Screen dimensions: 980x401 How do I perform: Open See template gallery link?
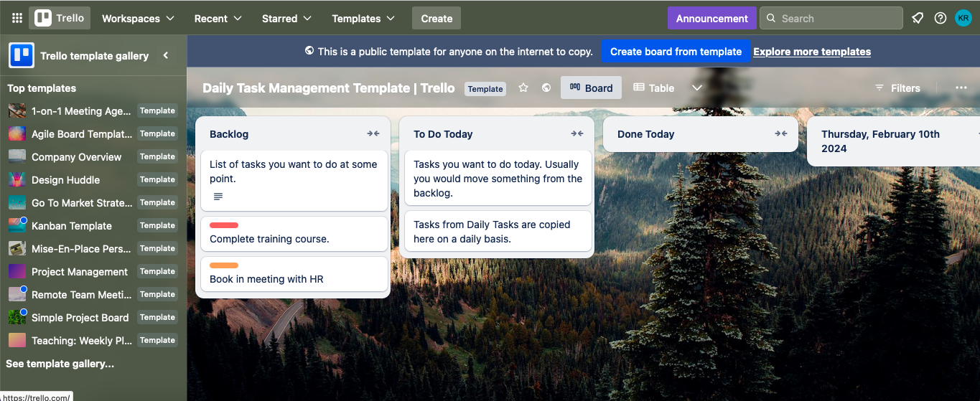pos(60,364)
